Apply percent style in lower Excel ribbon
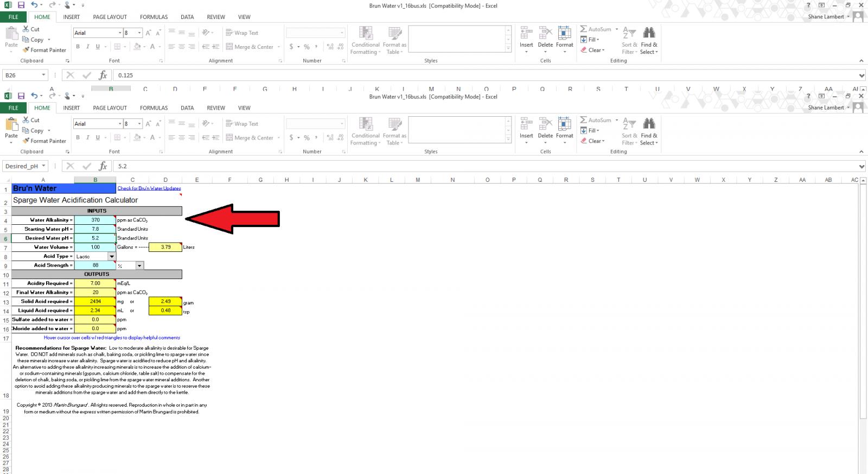Screen dimensions: 868x474 [307, 138]
